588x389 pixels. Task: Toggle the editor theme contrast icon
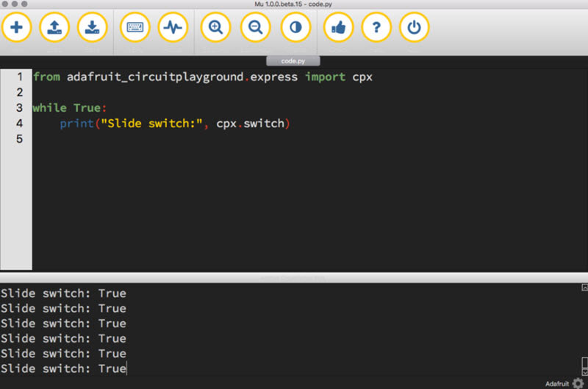[295, 28]
